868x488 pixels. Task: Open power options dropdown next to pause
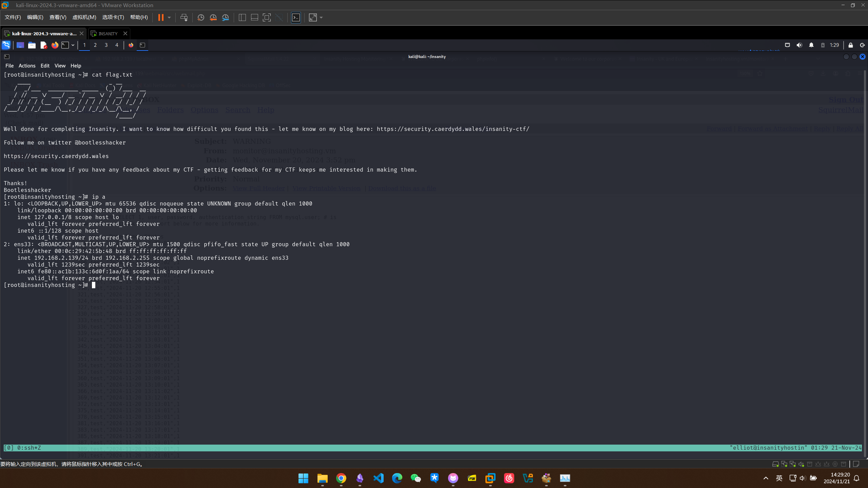point(169,18)
